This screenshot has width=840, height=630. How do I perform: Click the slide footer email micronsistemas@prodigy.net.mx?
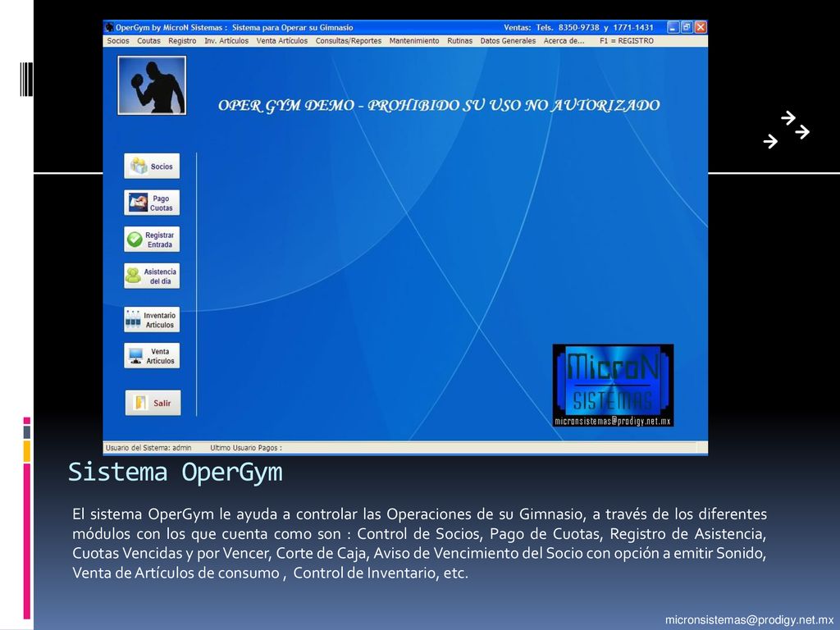pyautogui.click(x=750, y=620)
